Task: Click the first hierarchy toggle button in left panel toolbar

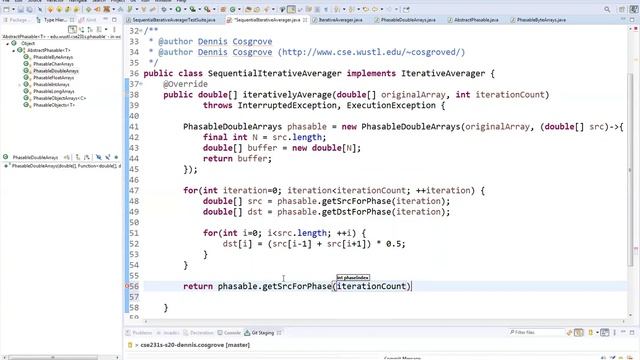Action: pos(72,29)
